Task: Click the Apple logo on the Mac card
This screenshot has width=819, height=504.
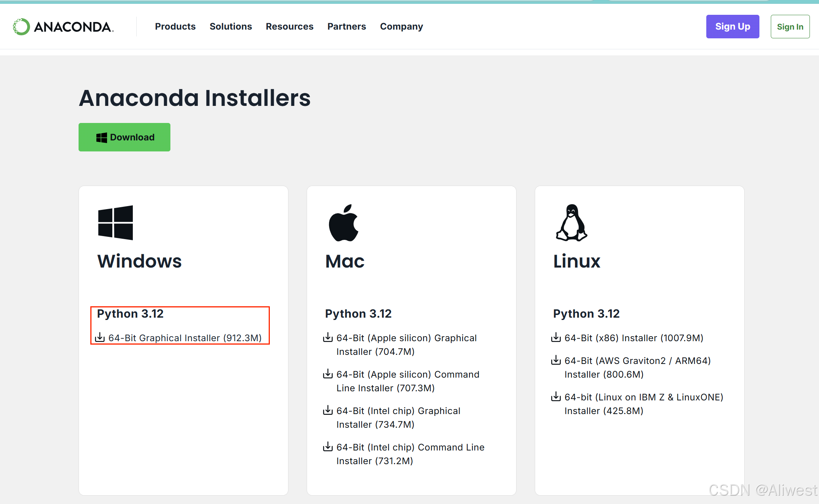Action: (x=343, y=222)
